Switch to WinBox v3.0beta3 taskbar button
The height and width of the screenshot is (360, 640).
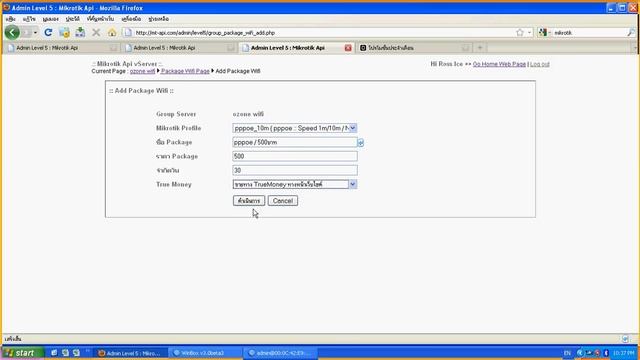click(206, 353)
